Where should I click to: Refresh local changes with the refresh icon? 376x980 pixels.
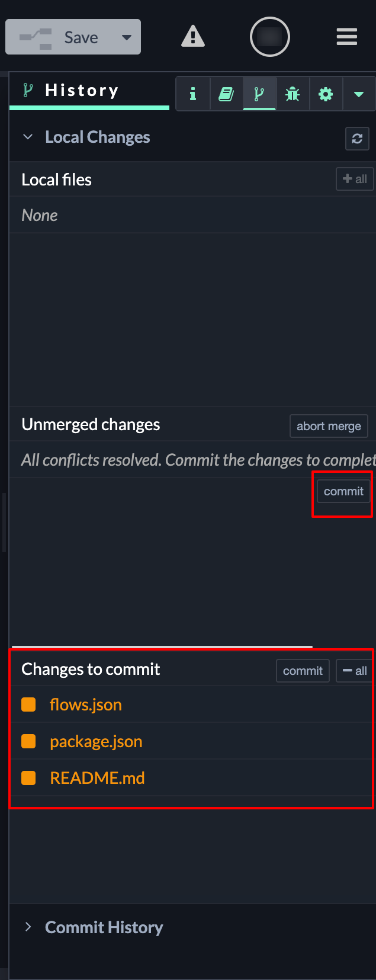357,139
